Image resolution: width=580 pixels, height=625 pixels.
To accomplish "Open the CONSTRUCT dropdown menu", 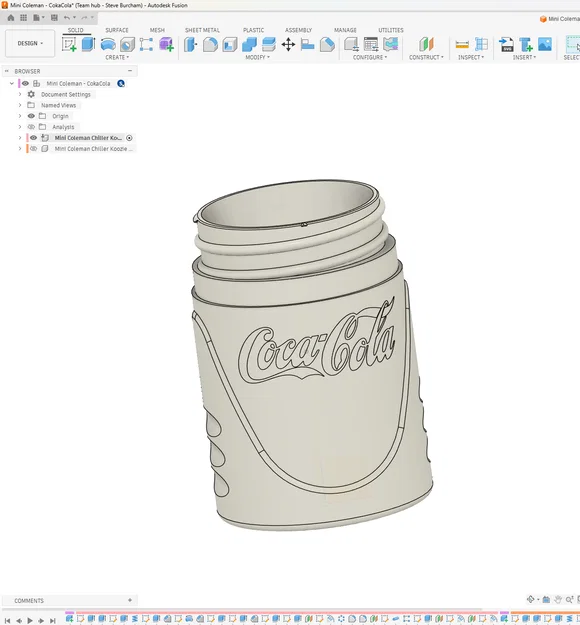I will coord(426,57).
